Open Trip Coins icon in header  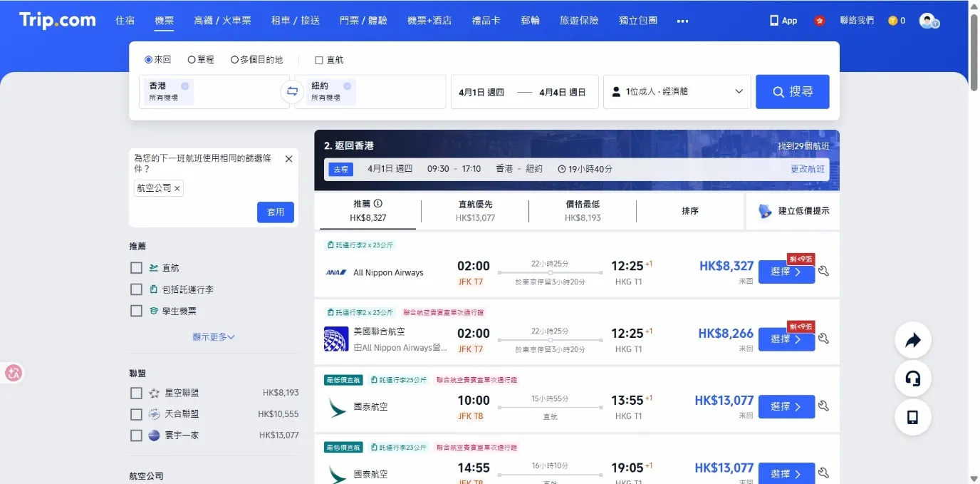coord(892,21)
